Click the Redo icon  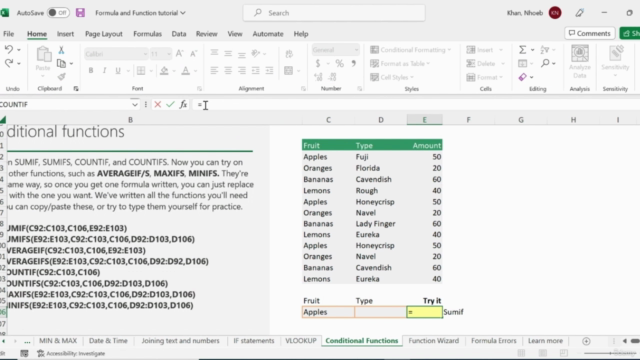coord(9,63)
